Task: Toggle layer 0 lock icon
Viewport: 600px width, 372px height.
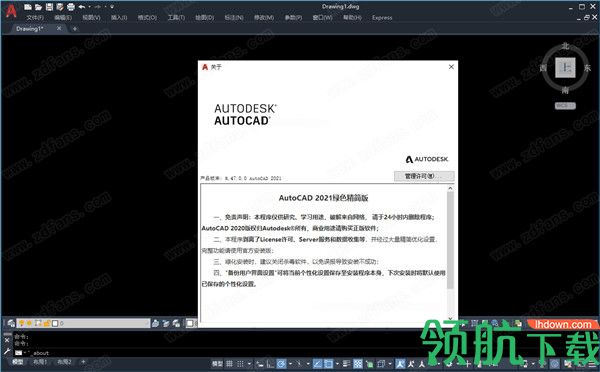Action: (47, 323)
